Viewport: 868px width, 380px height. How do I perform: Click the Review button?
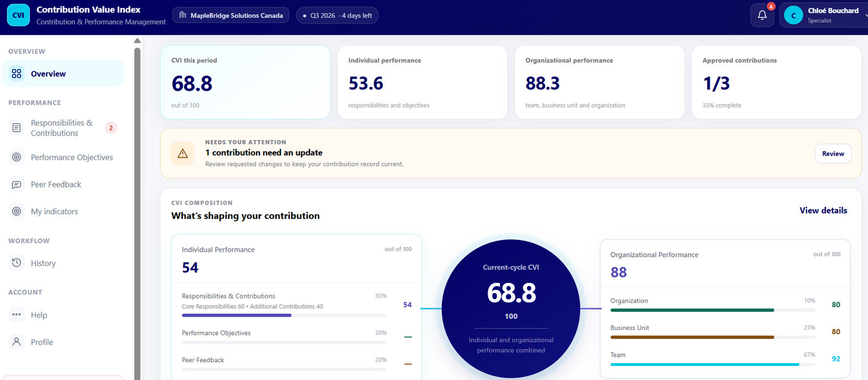point(833,154)
